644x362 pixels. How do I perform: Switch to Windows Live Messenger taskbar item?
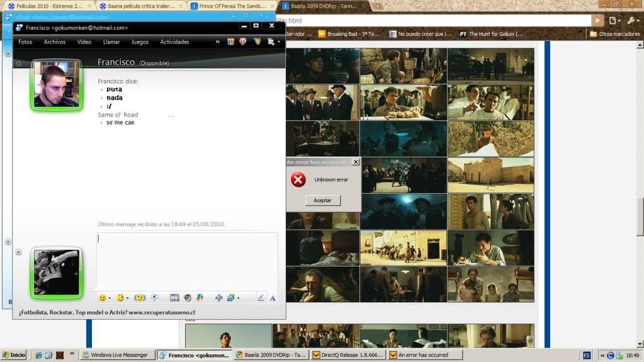coord(116,355)
